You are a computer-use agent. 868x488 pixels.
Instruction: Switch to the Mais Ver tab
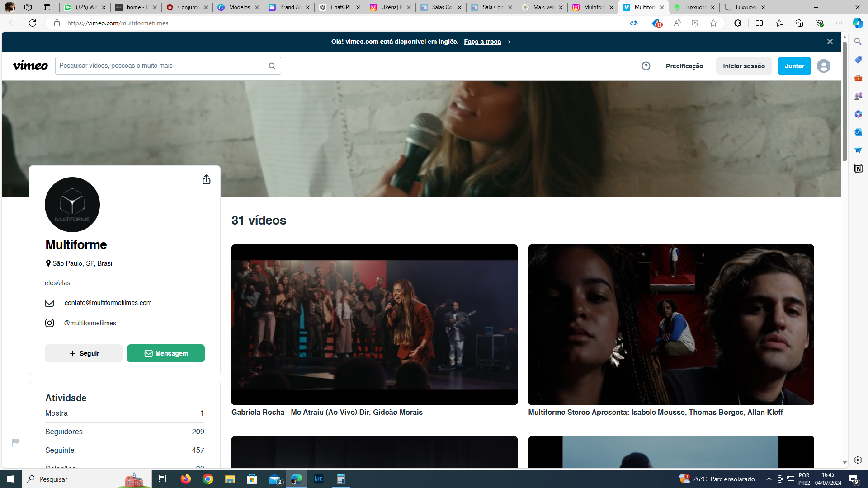[542, 7]
